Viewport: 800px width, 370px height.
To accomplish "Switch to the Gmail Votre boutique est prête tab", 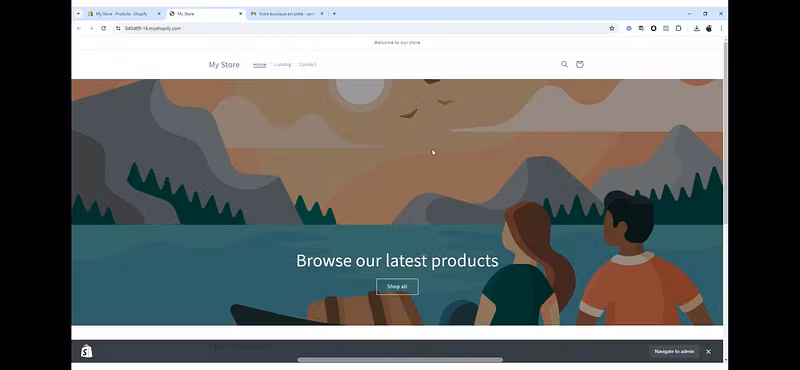I will tap(287, 14).
